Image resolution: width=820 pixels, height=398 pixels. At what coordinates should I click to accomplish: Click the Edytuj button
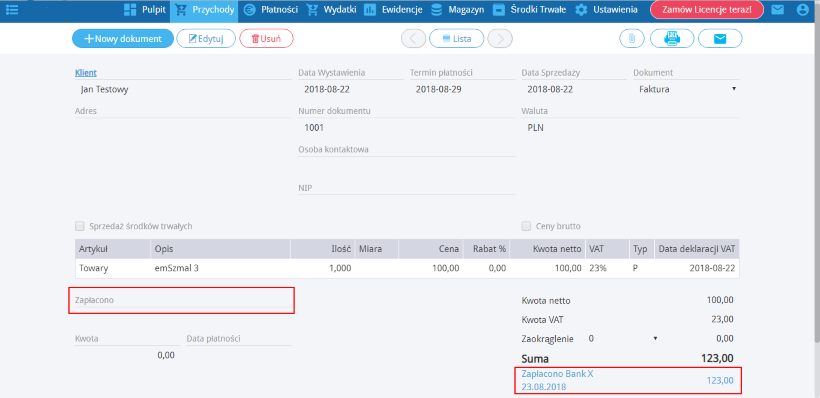tap(206, 39)
